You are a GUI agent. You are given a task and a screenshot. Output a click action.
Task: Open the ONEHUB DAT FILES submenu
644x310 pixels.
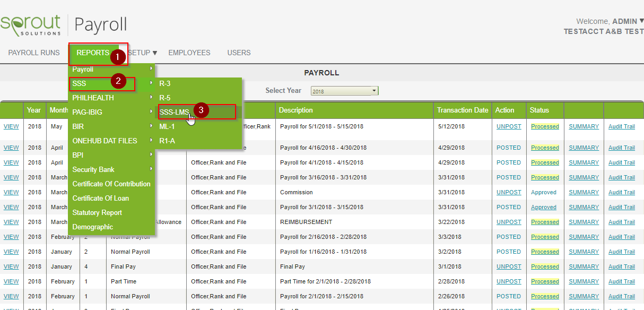[x=111, y=141]
